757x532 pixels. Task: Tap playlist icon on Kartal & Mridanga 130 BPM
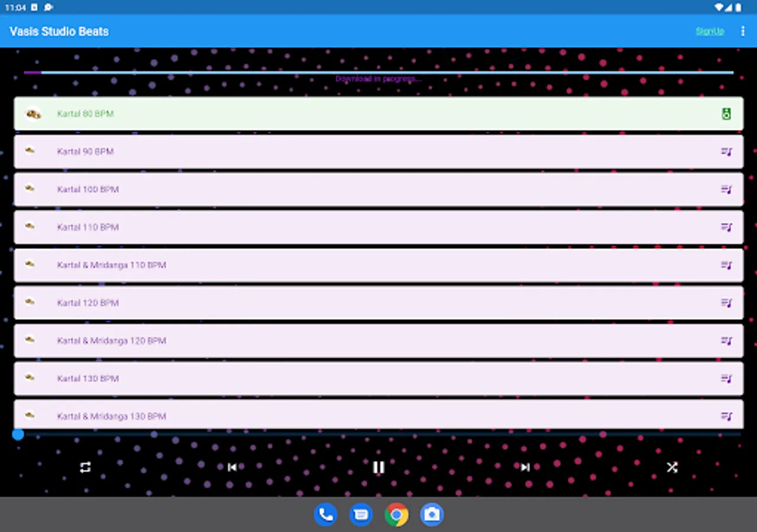[x=726, y=417]
